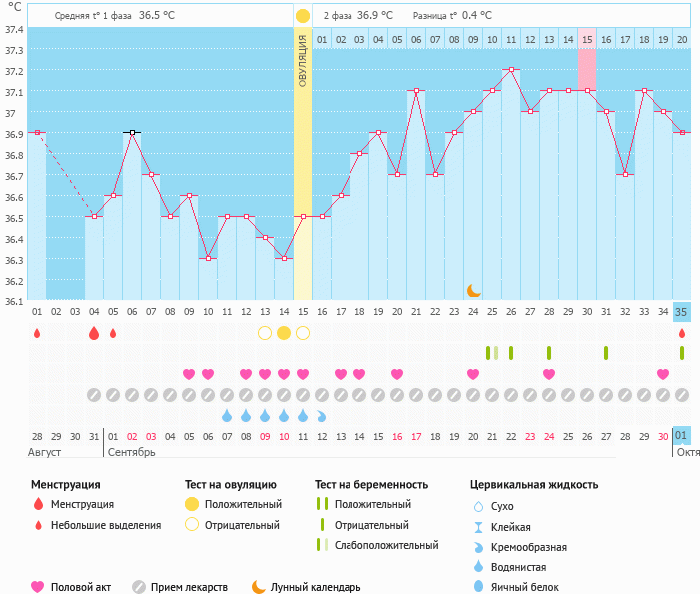The height and width of the screenshot is (594, 700).
Task: Click the Слабоположительный legend label
Action: tap(386, 545)
